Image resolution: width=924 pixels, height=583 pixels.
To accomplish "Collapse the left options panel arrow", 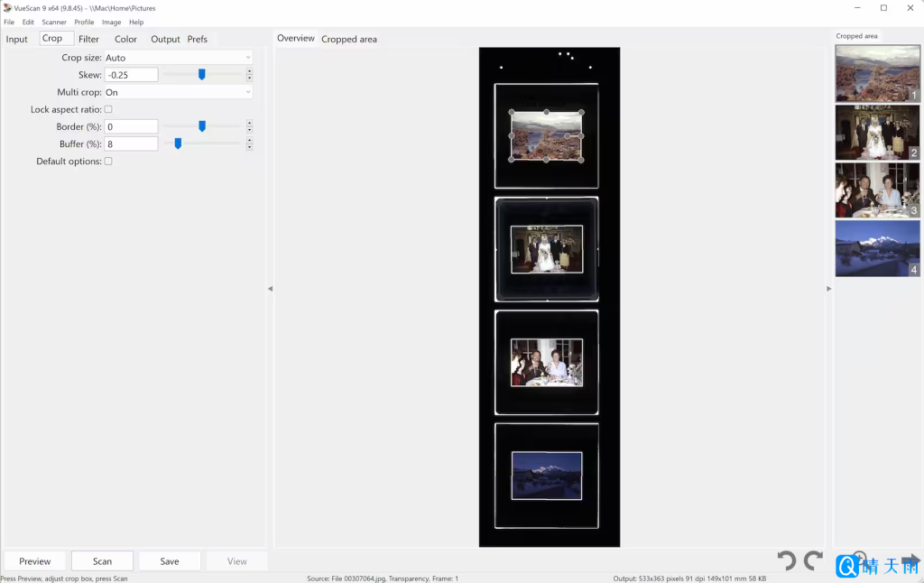I will point(270,289).
